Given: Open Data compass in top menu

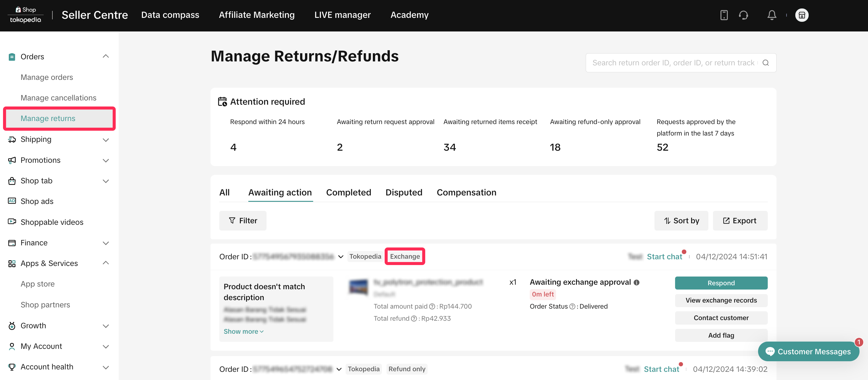Looking at the screenshot, I should click(170, 15).
